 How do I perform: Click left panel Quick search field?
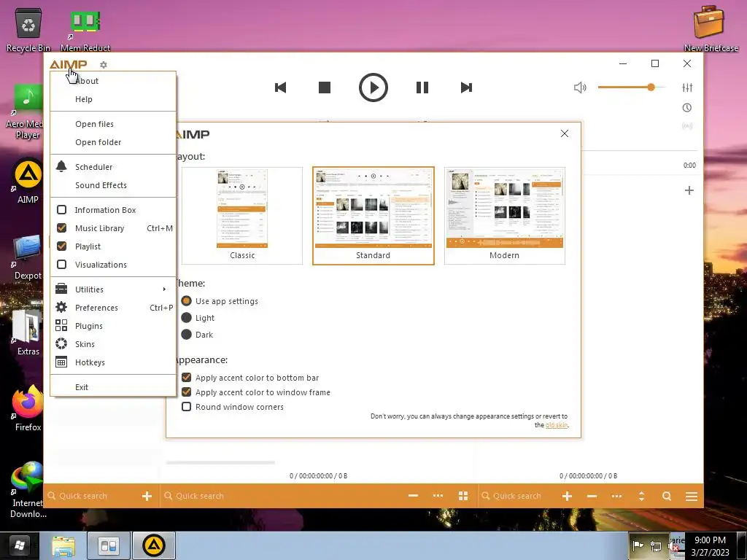(90, 496)
